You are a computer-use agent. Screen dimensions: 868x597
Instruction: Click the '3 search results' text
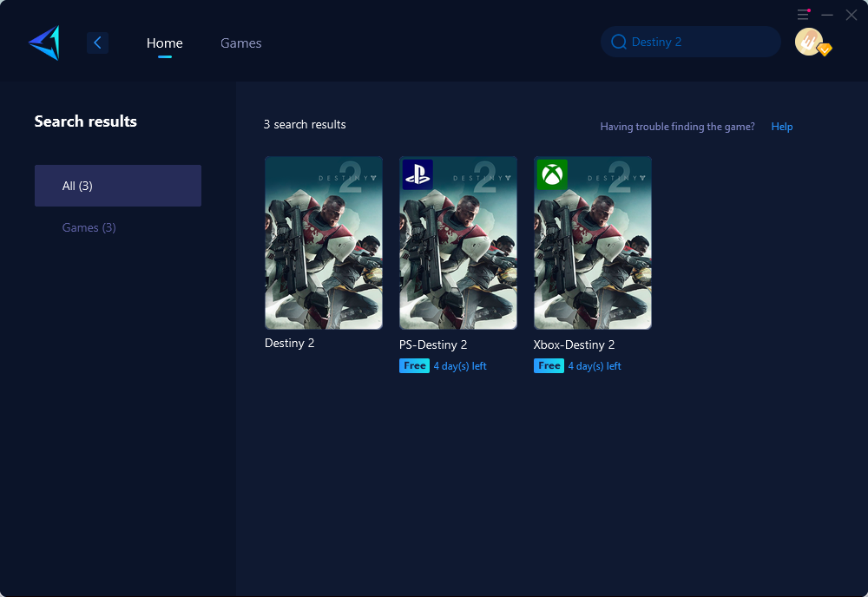click(x=305, y=124)
